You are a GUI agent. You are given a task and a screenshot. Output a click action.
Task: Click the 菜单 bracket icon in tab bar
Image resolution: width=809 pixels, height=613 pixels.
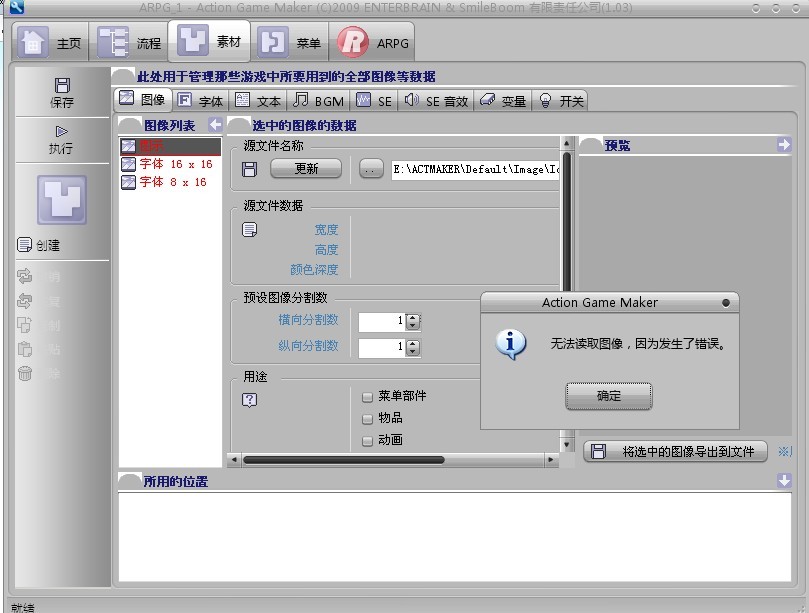click(273, 42)
